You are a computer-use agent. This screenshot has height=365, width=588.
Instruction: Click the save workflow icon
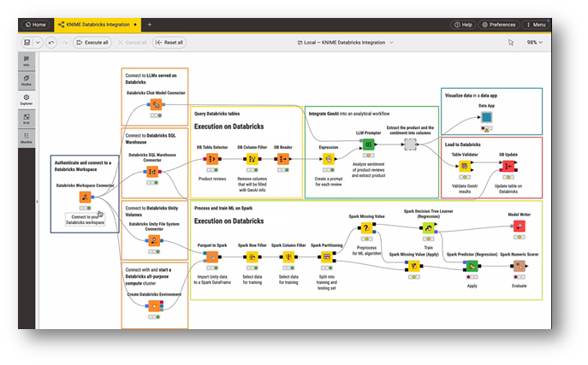pyautogui.click(x=27, y=43)
